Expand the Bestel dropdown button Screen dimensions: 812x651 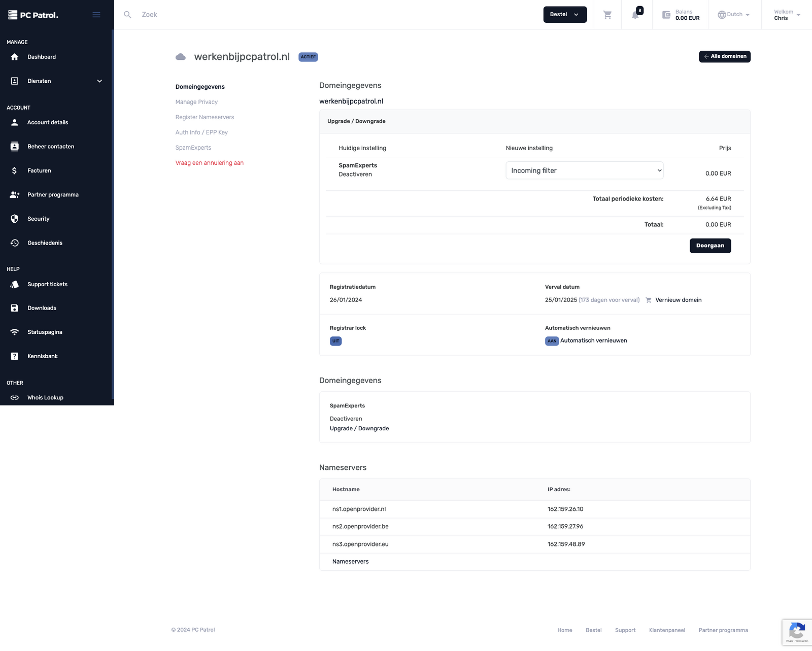tap(564, 15)
